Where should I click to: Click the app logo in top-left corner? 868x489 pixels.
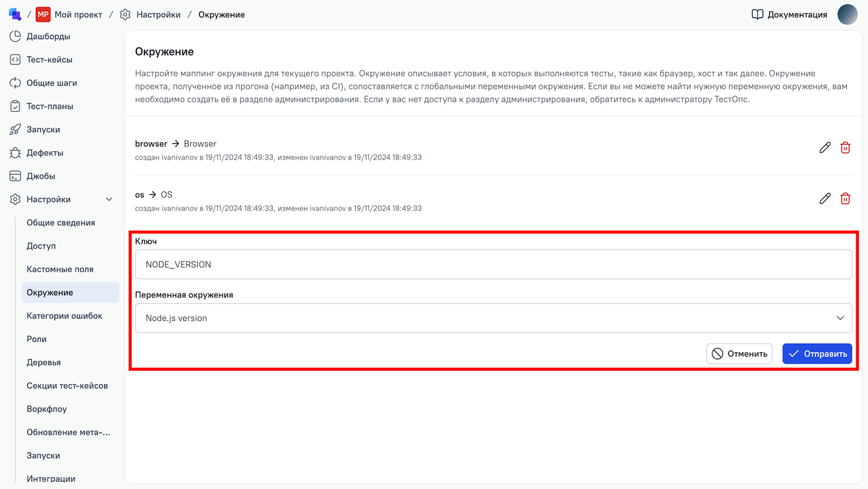click(x=15, y=14)
